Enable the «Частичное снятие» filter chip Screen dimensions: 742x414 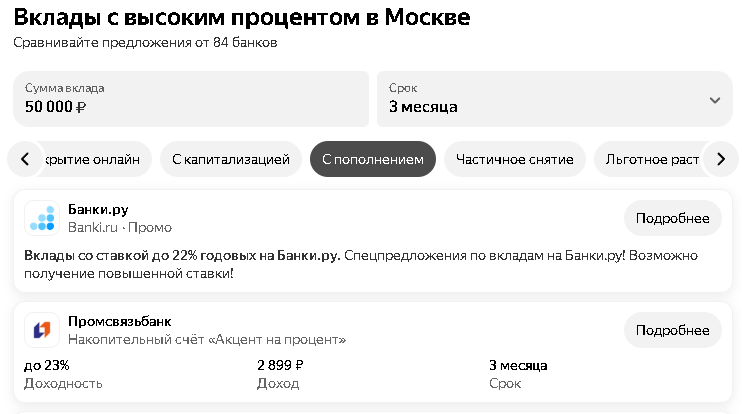(514, 159)
